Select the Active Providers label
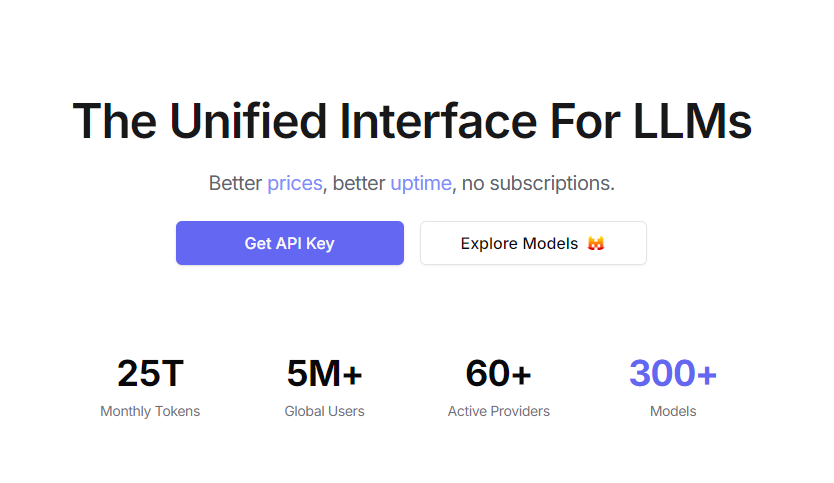Image resolution: width=834 pixels, height=483 pixels. (498, 411)
